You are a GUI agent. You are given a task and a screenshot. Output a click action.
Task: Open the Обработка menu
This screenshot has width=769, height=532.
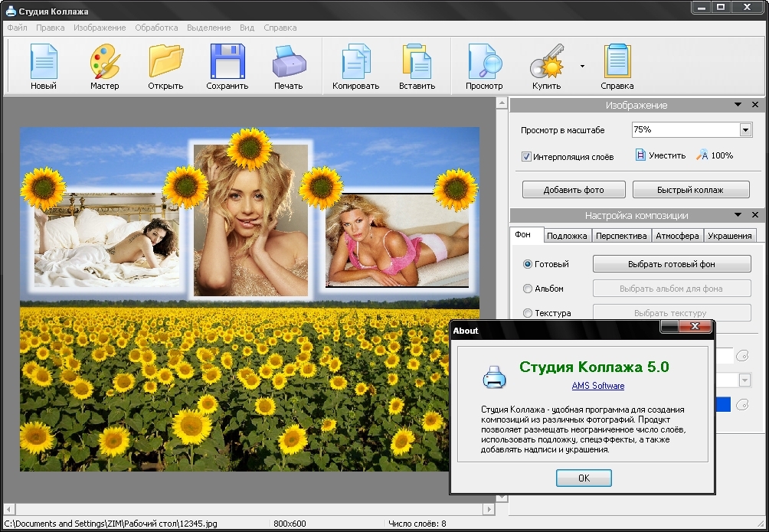tap(156, 28)
